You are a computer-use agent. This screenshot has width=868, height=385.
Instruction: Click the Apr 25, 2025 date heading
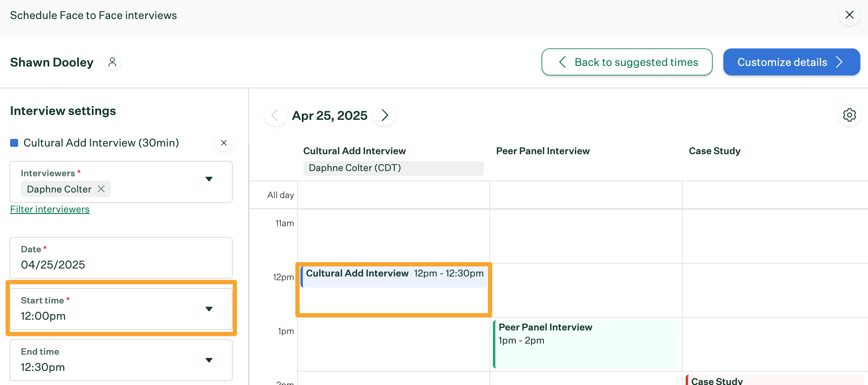point(329,116)
